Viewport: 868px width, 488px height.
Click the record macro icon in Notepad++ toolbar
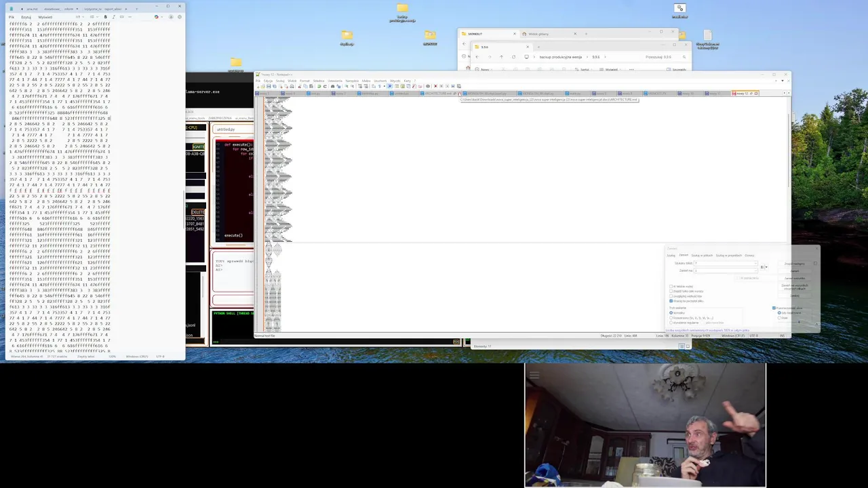coord(435,86)
